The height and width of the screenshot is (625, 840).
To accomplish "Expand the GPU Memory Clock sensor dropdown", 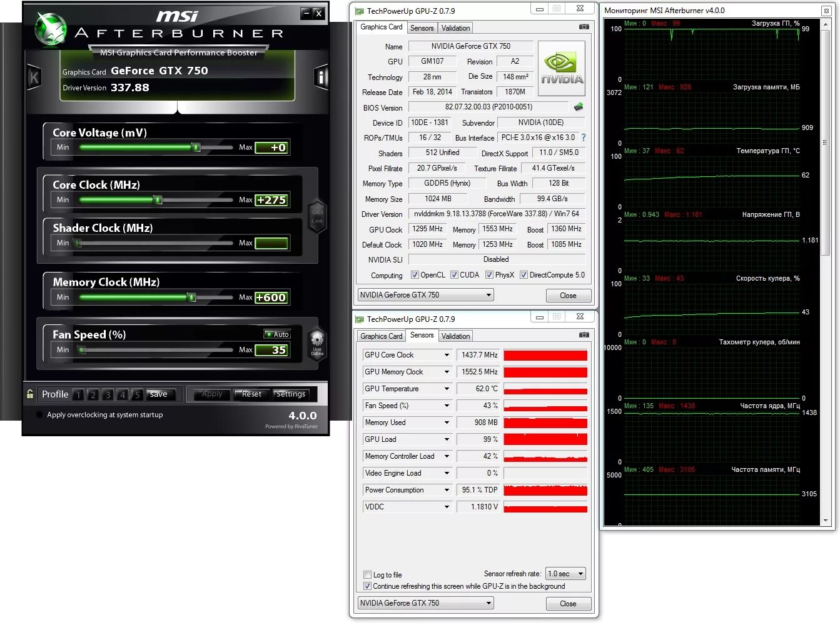I will [x=447, y=372].
